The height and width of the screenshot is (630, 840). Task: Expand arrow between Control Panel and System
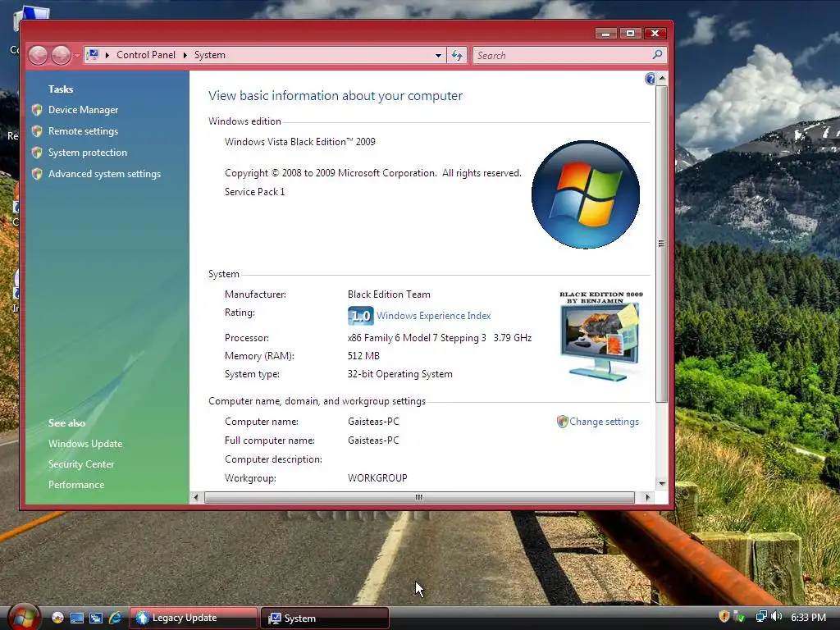coord(185,55)
